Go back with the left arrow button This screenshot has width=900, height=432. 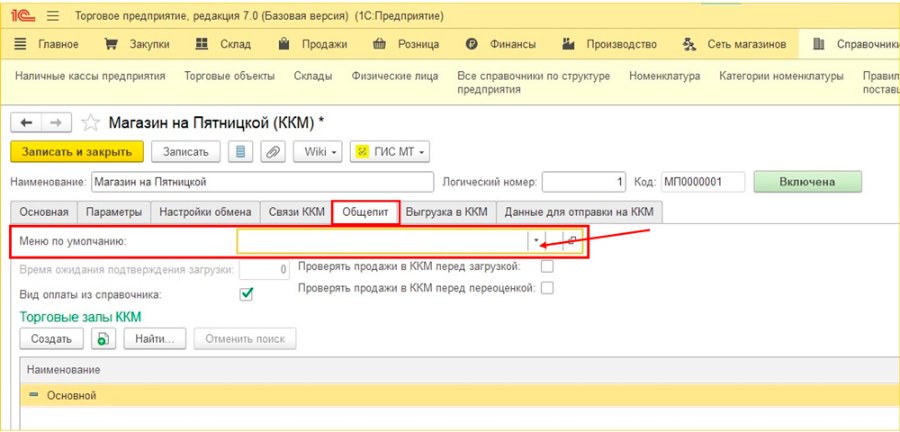pos(27,122)
